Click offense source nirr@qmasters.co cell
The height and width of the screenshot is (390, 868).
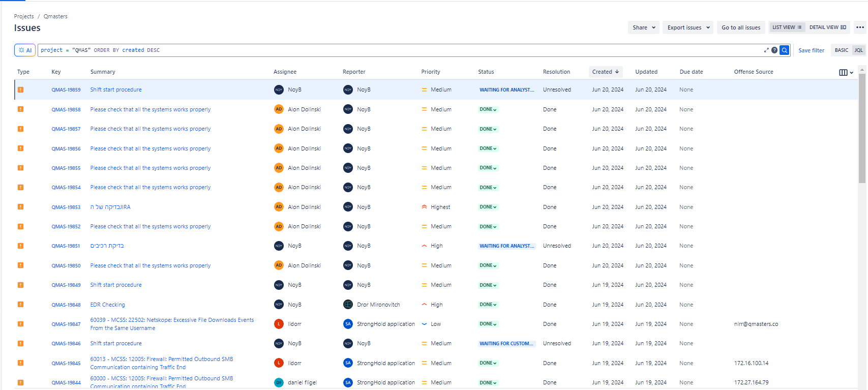click(x=756, y=324)
